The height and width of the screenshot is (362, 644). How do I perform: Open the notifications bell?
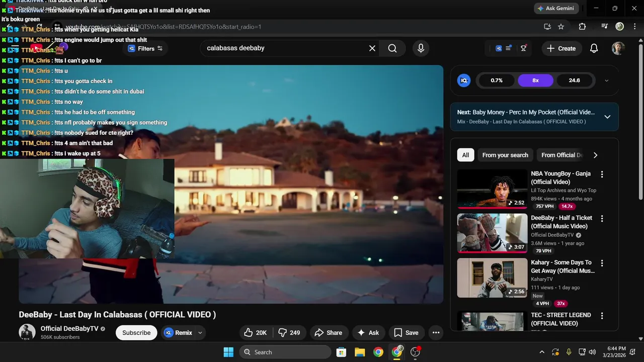point(594,48)
